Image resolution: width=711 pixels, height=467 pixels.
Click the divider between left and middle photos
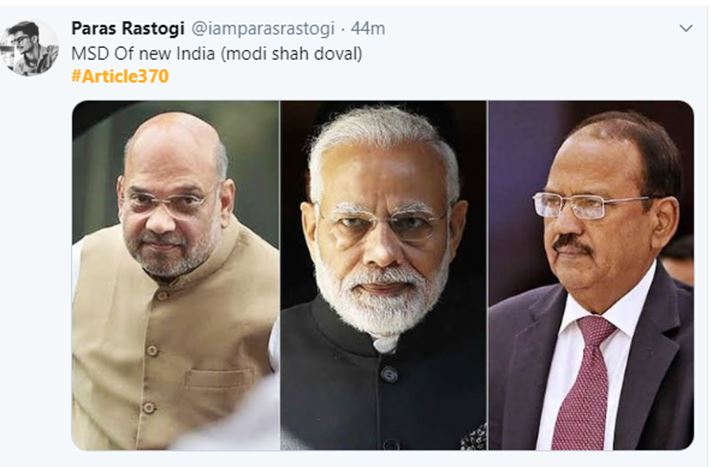click(280, 275)
